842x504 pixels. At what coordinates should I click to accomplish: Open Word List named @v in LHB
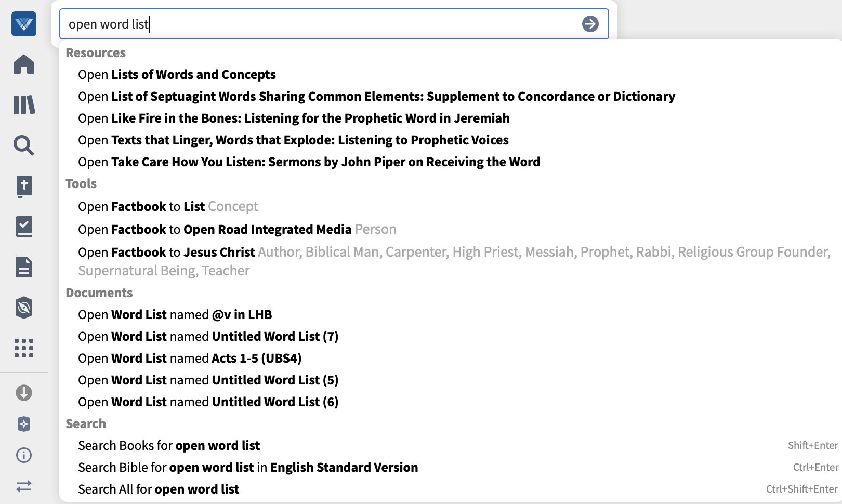click(175, 315)
